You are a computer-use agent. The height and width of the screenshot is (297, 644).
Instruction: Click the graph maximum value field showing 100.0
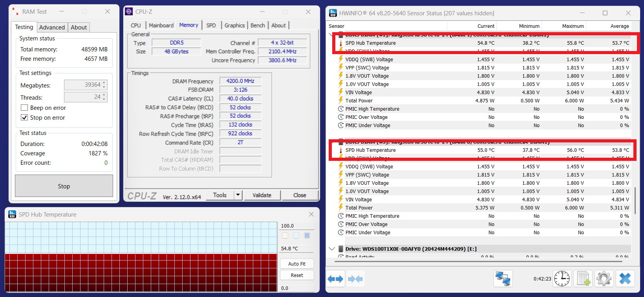(296, 226)
